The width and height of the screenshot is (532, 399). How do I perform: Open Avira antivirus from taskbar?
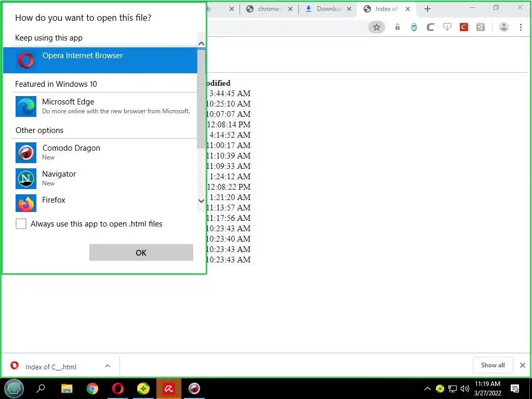[169, 388]
